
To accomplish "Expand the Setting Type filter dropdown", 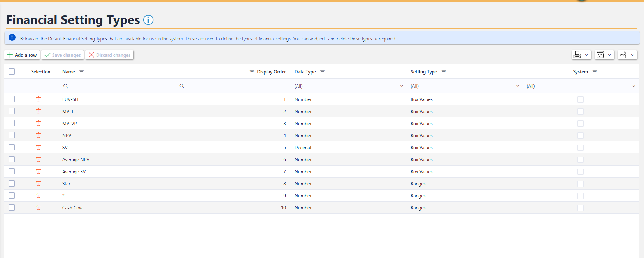I will point(518,86).
